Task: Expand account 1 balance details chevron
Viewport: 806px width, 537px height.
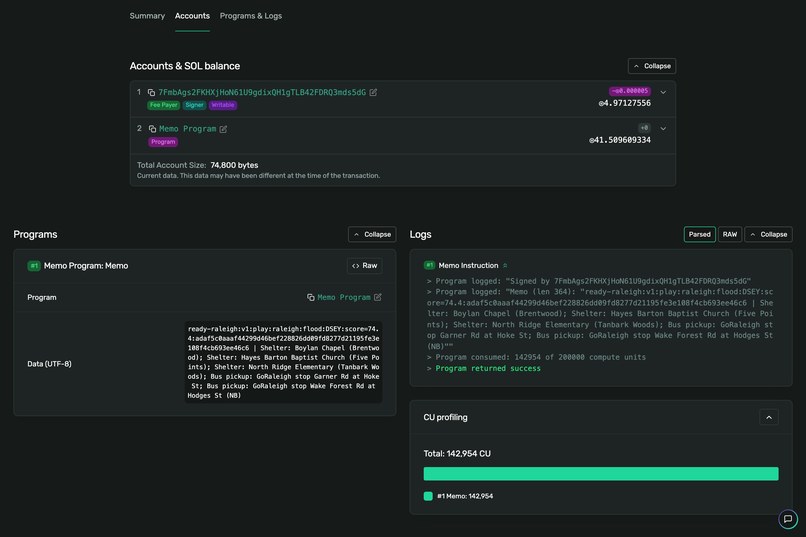Action: (x=663, y=92)
